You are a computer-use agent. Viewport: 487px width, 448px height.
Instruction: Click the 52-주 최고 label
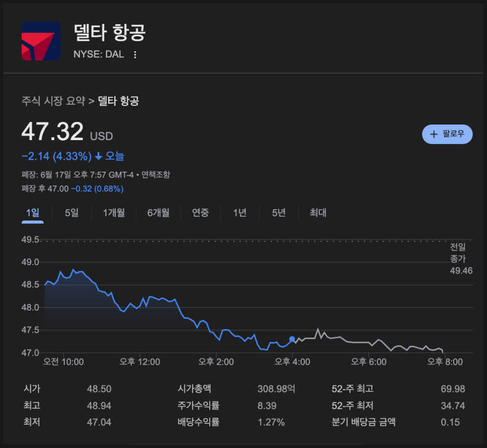(352, 389)
